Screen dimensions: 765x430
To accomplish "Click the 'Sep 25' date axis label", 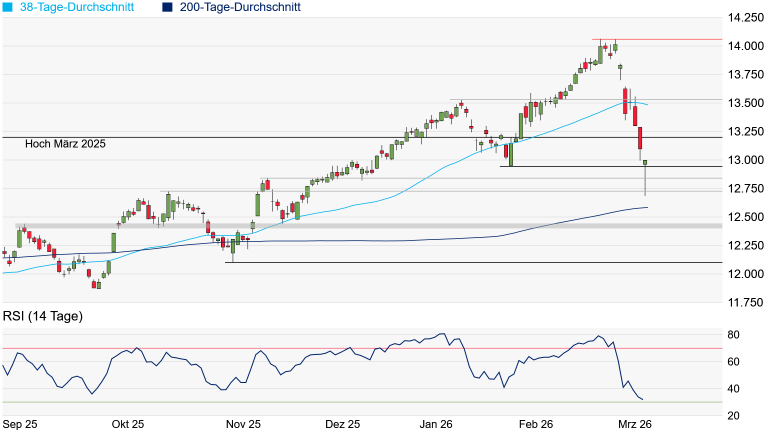I will (20, 423).
